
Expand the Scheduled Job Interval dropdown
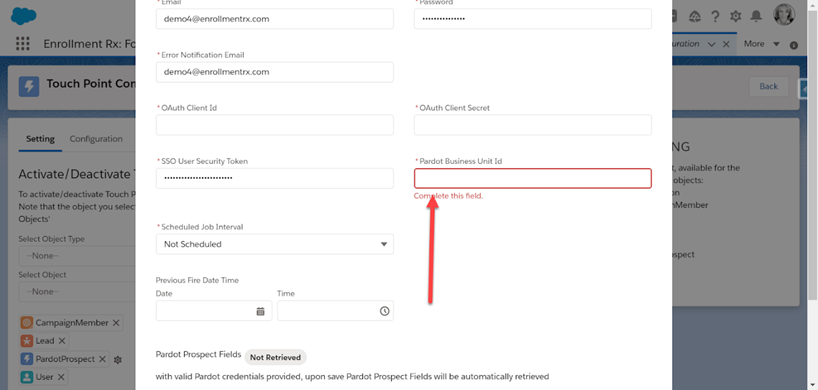coord(274,244)
